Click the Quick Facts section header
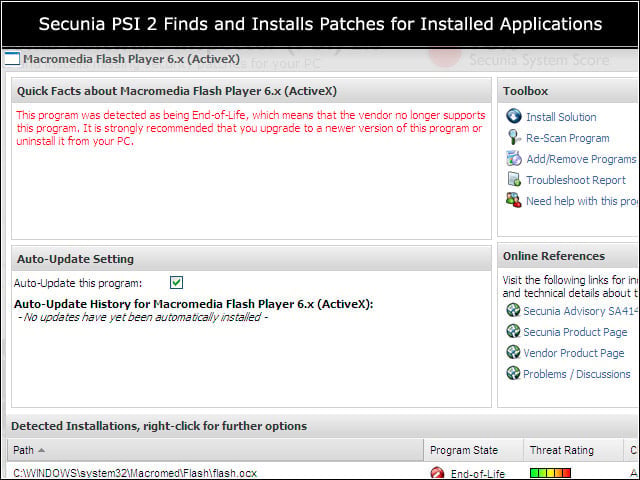Screen dimensions: 640x480 tap(251, 91)
